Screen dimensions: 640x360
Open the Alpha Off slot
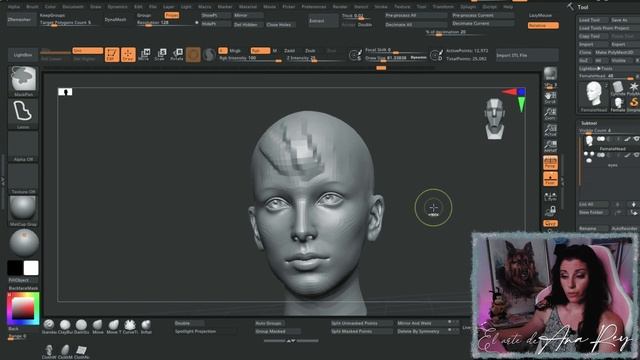23,147
